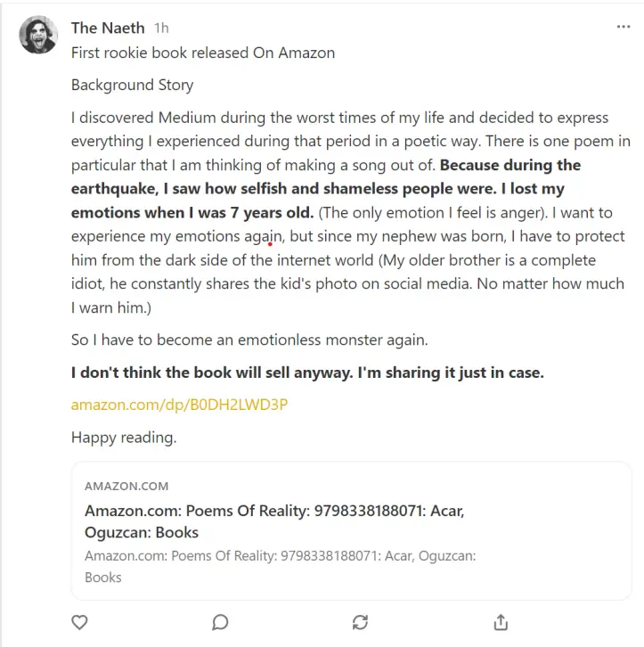Click the gray preview card description text
This screenshot has width=644, height=647.
(280, 566)
